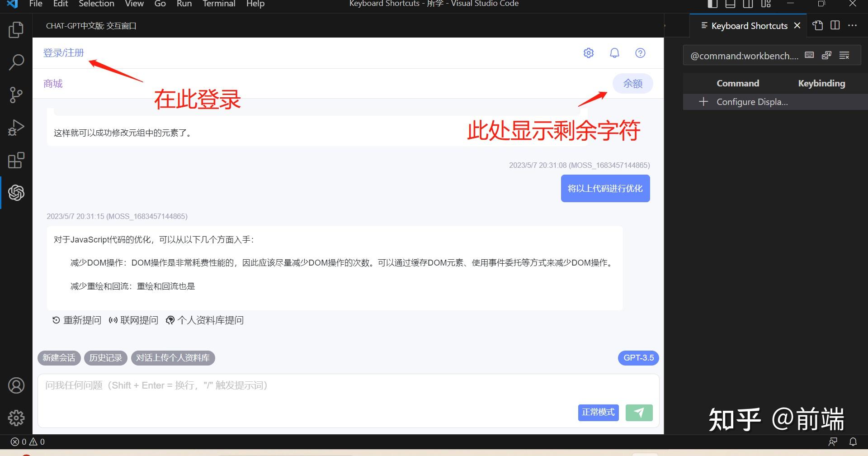Toggle 正常模式 next to the send button
The height and width of the screenshot is (456, 868).
click(x=598, y=412)
